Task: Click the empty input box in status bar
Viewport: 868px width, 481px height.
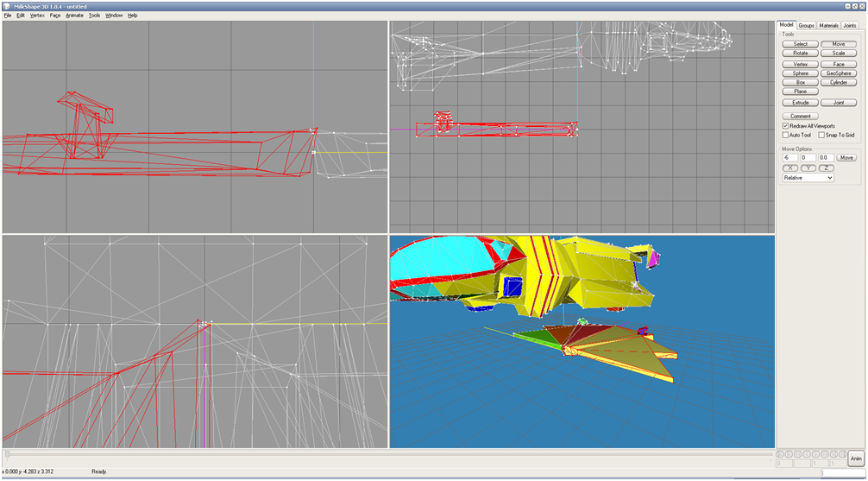Action: (842, 472)
